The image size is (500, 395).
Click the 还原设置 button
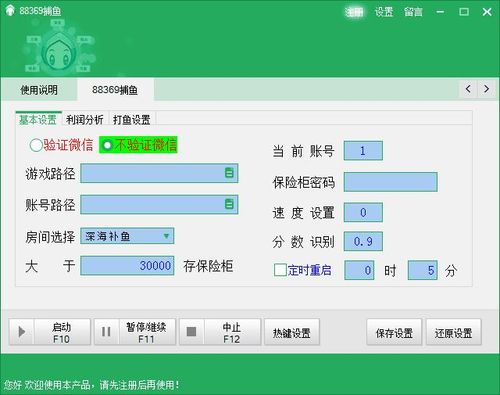coord(454,332)
